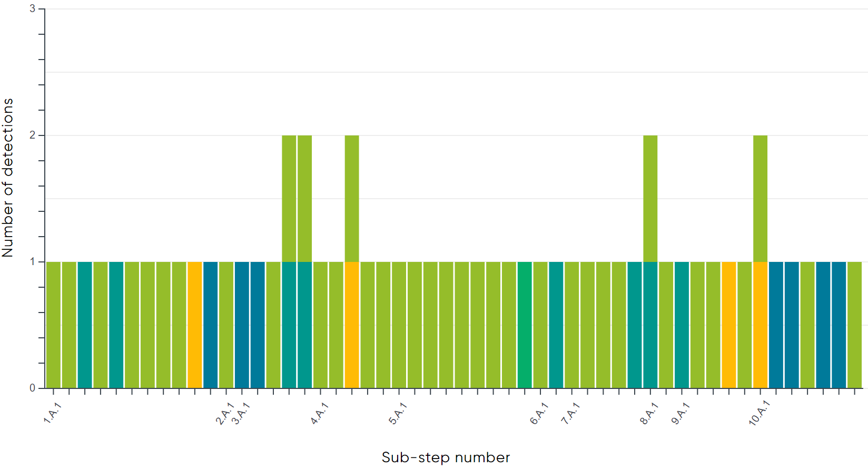Select the "5.A.1" x-axis label
The width and height of the screenshot is (868, 468).
coord(398,413)
